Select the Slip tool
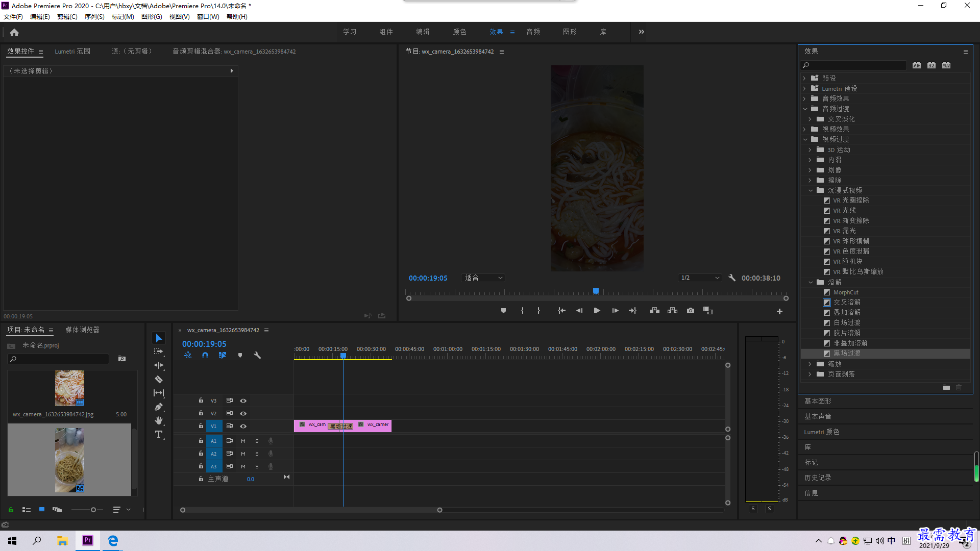The width and height of the screenshot is (980, 551). (x=159, y=393)
